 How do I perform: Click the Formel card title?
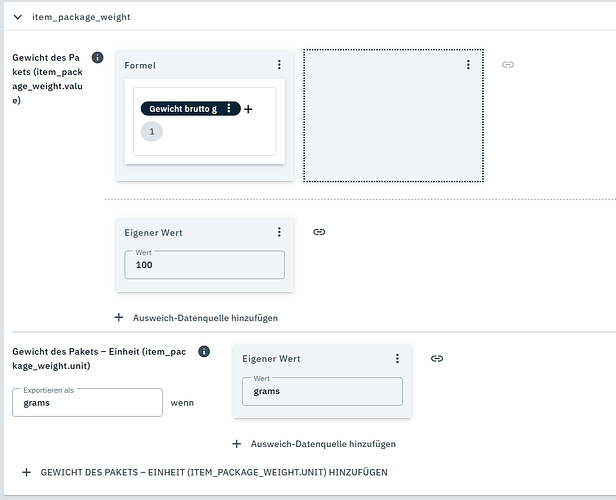140,66
